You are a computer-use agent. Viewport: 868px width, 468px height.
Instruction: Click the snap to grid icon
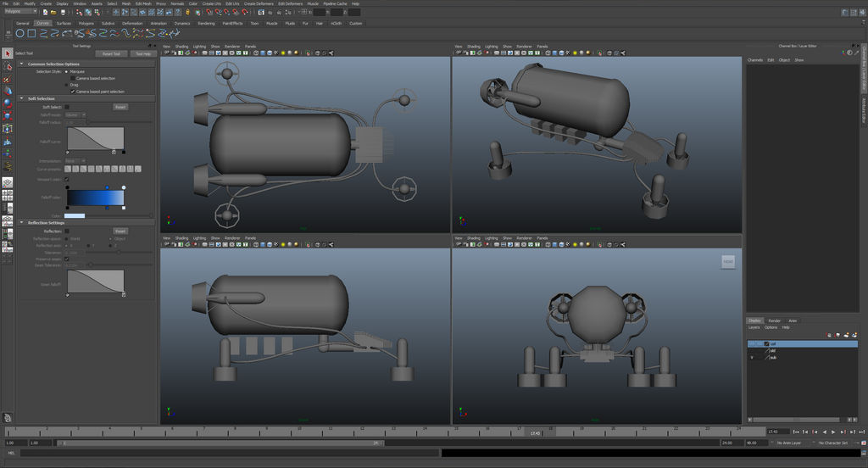coord(209,12)
